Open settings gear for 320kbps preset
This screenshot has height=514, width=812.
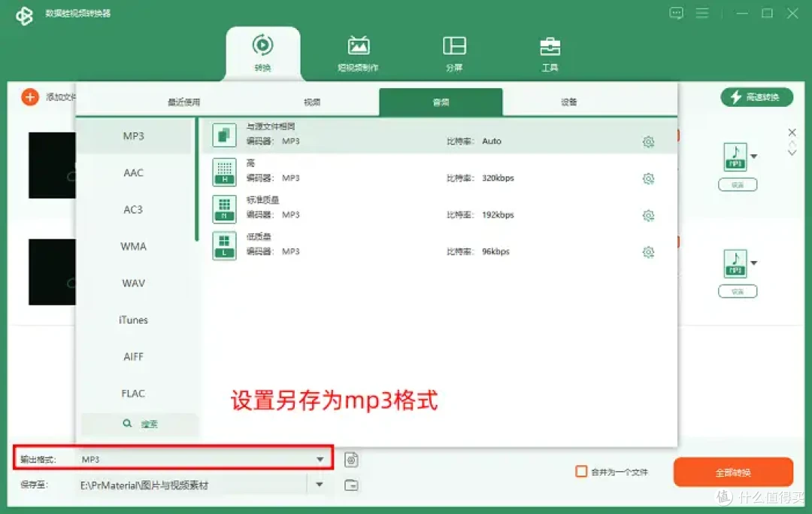tap(648, 179)
